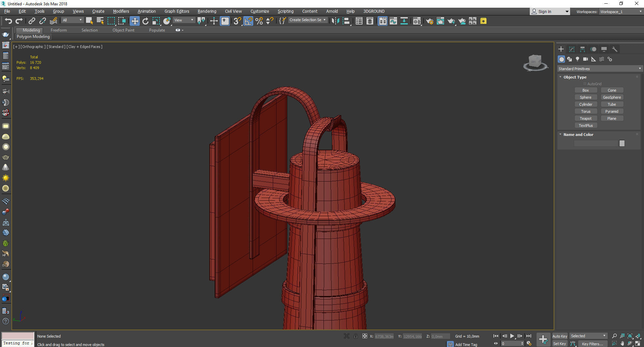Click the Polygon Modeling panel label
644x347 pixels.
point(33,37)
